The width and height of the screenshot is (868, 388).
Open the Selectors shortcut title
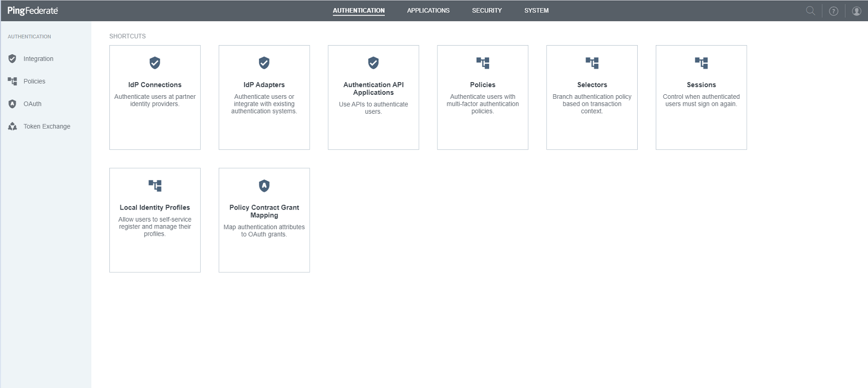pos(592,85)
